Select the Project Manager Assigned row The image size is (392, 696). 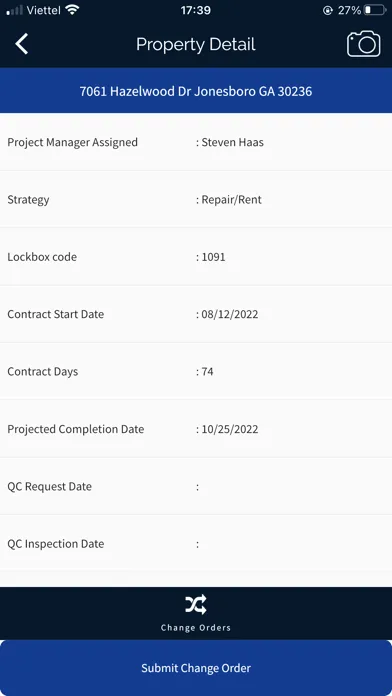pos(196,142)
